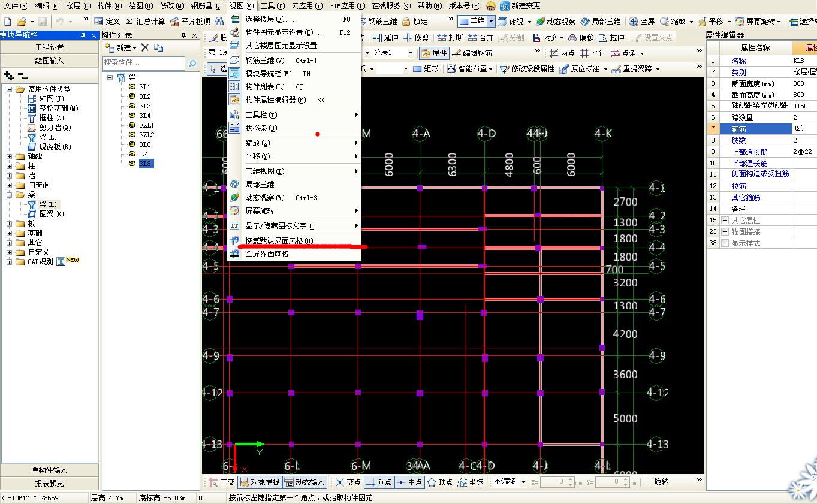Viewport: 817px width, 504px height.
Task: Click the binoculars find icon
Action: tap(219, 21)
